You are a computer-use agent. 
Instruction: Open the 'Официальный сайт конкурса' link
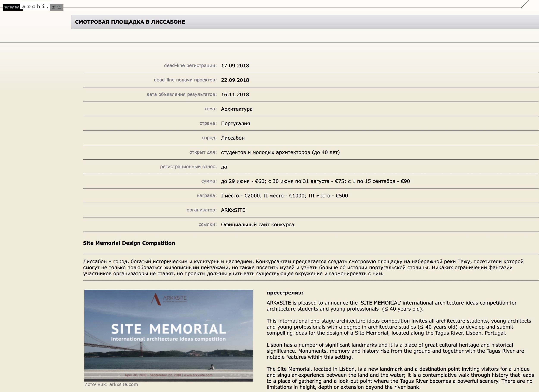point(257,225)
